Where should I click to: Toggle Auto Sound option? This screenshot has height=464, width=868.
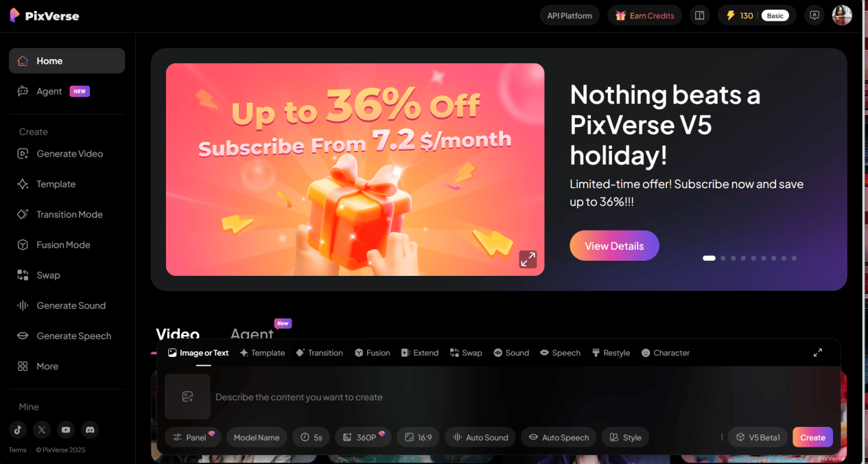click(x=480, y=437)
